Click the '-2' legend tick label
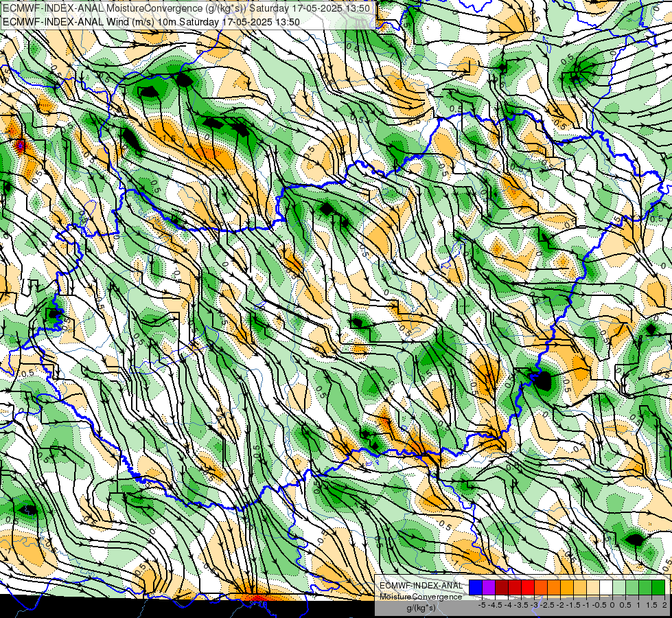 (x=560, y=605)
